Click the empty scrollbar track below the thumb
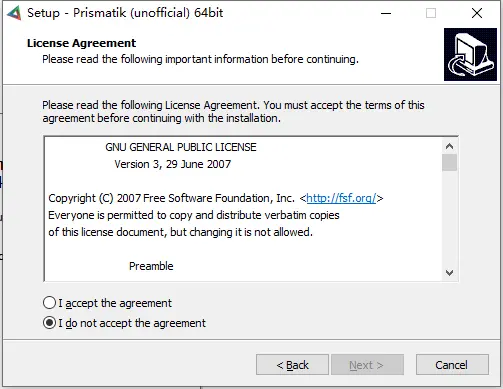Viewport: 503px width, 389px height. coord(450,218)
